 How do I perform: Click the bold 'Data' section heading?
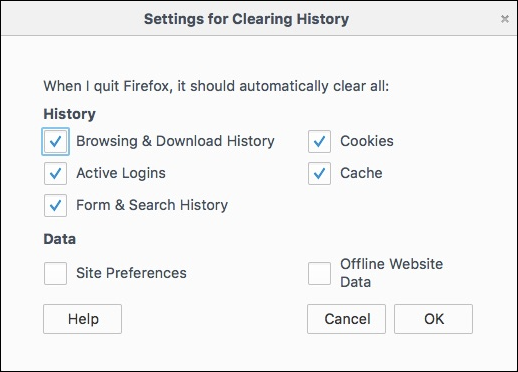60,239
